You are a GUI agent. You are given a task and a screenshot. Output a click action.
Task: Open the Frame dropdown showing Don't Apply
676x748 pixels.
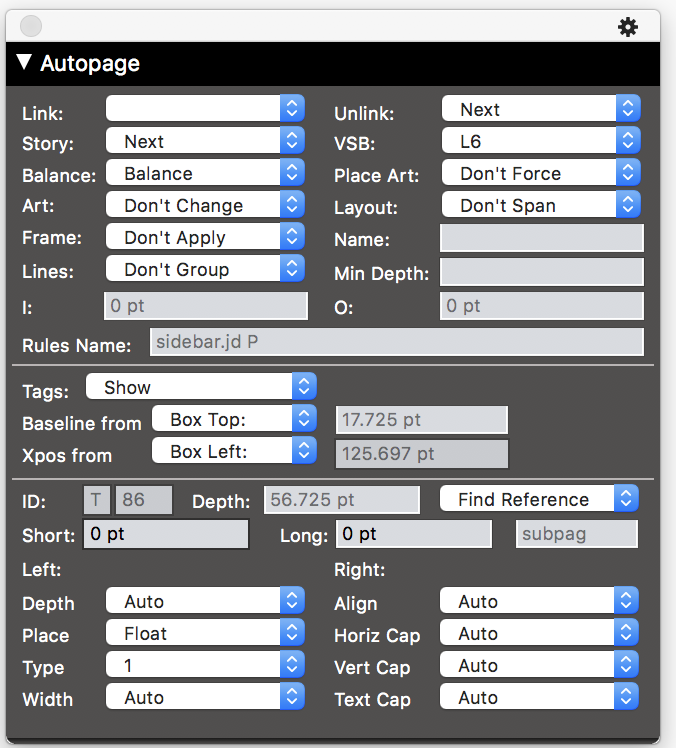[x=205, y=237]
